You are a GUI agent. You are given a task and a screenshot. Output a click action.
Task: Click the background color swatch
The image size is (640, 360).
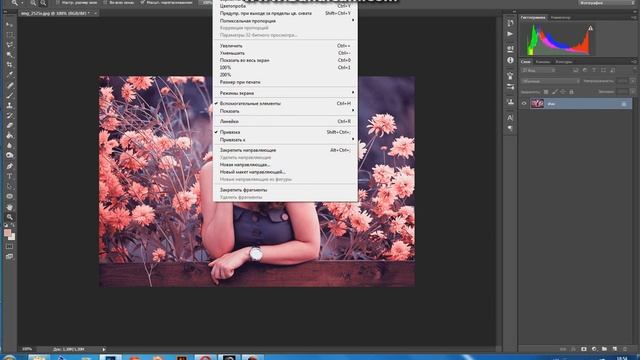[x=12, y=237]
